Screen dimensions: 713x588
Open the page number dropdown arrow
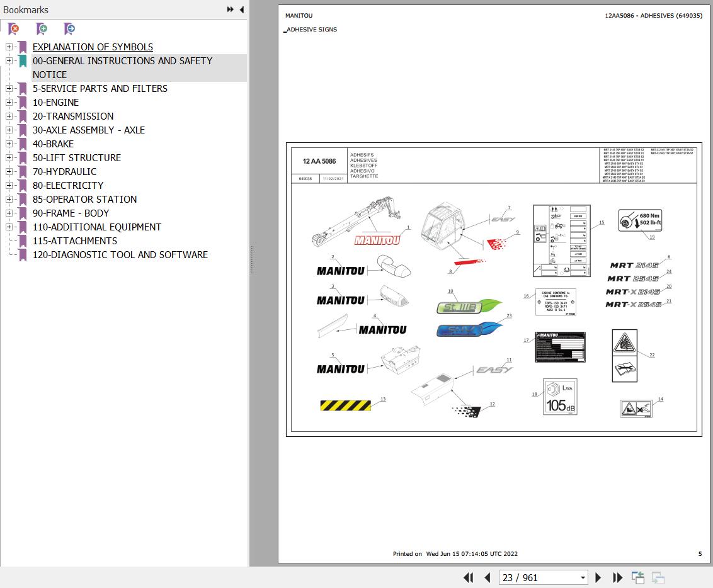583,578
